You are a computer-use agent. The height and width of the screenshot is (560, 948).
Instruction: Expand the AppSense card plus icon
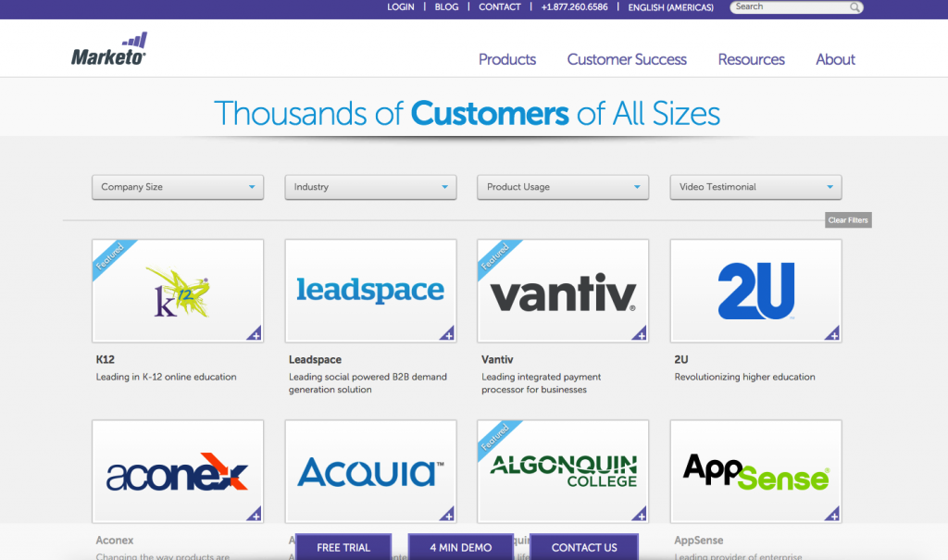[832, 515]
